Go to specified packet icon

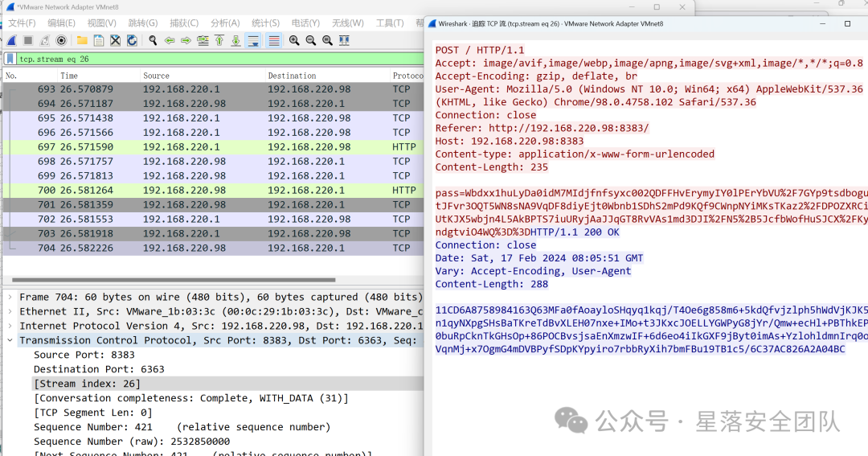[203, 40]
